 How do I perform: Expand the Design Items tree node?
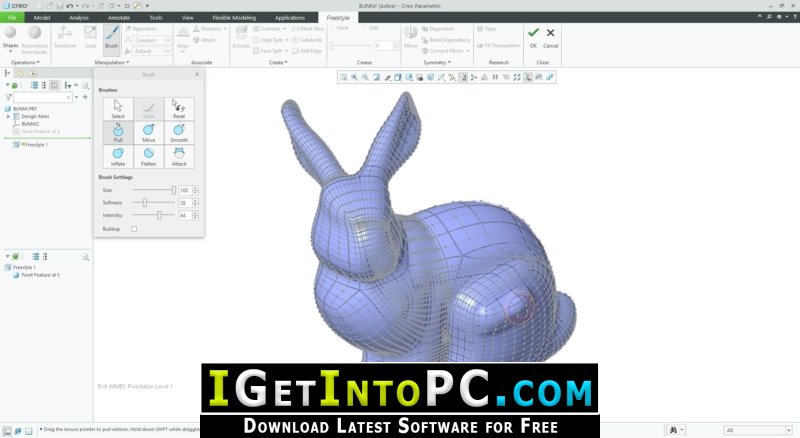point(10,116)
